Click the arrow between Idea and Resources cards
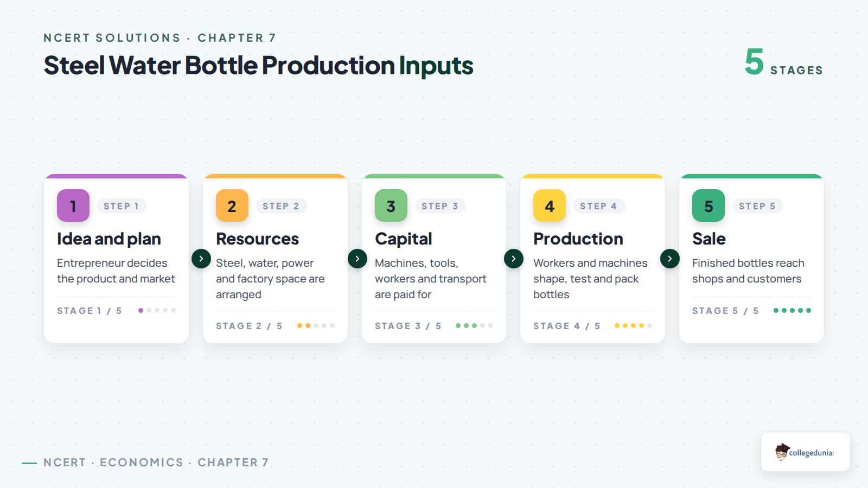 click(x=201, y=259)
